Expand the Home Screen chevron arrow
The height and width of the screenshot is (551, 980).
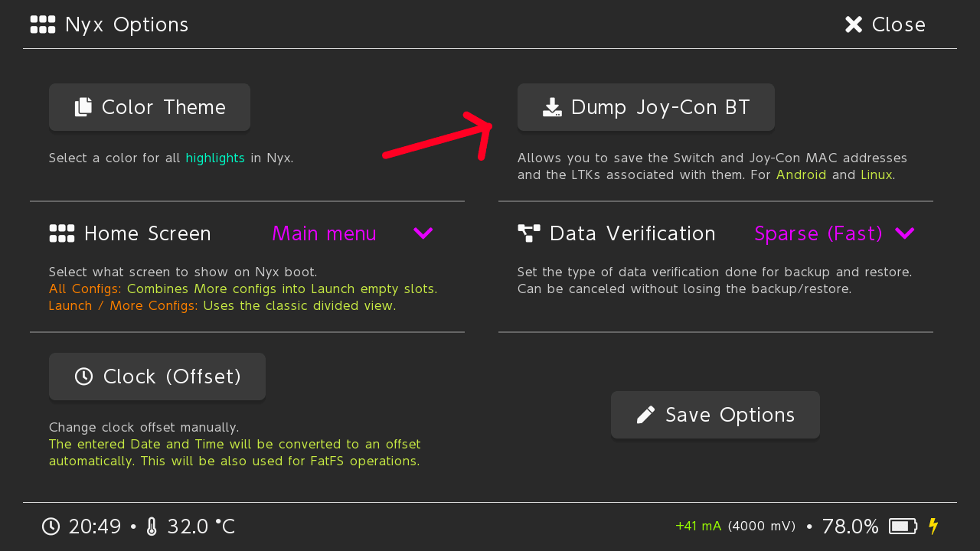(x=423, y=233)
